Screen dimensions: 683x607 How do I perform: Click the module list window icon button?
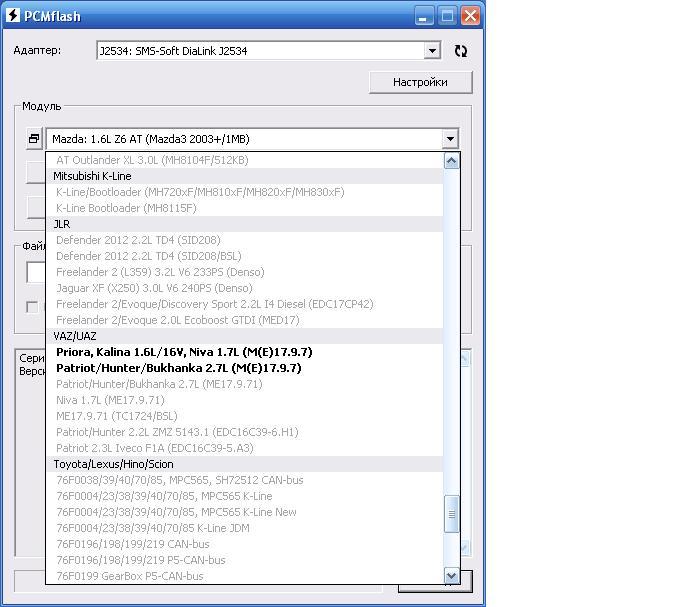(34, 139)
